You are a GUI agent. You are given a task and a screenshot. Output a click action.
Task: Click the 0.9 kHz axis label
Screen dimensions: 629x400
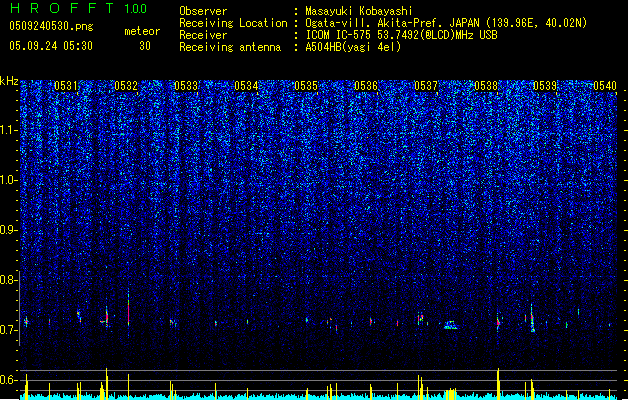(x=9, y=230)
